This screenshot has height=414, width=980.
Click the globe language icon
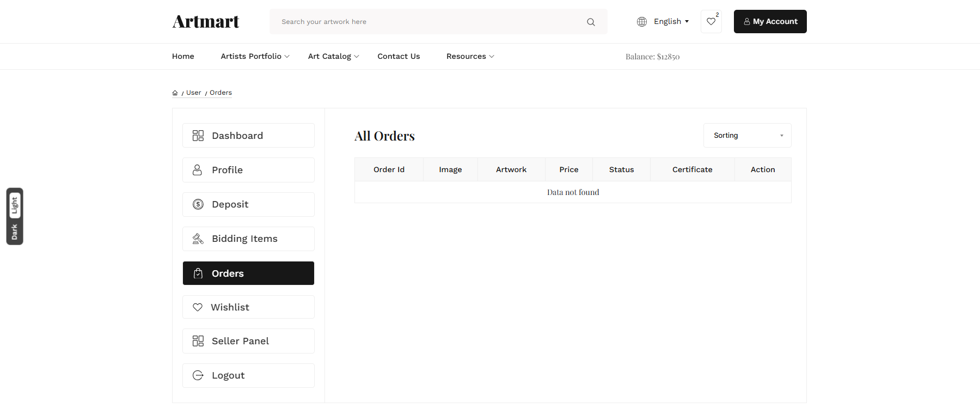[642, 22]
